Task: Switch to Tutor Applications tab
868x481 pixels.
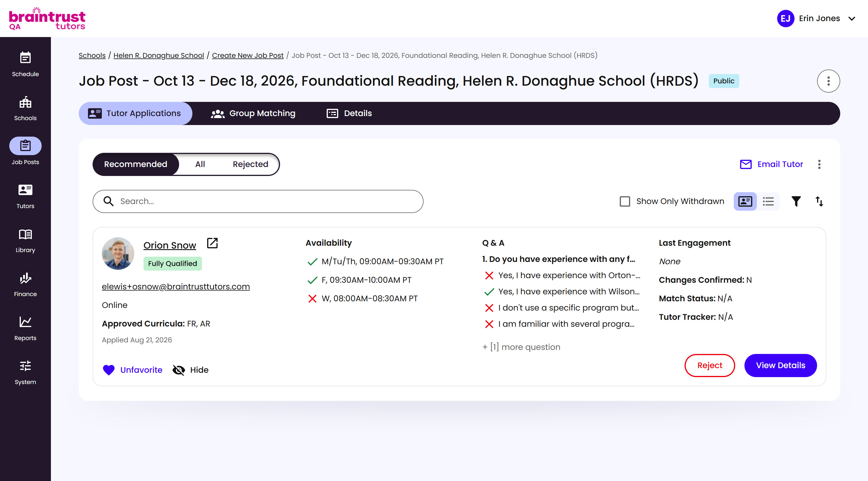Action: click(135, 113)
